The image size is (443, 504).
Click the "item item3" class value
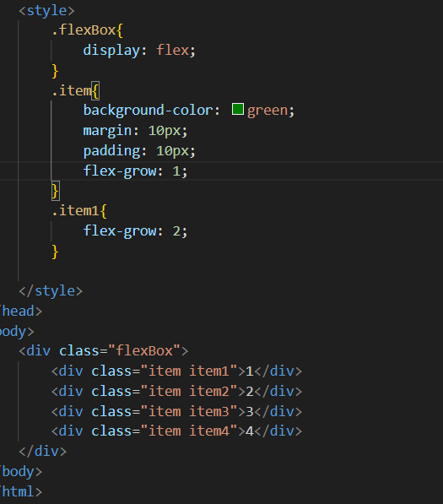(x=188, y=411)
